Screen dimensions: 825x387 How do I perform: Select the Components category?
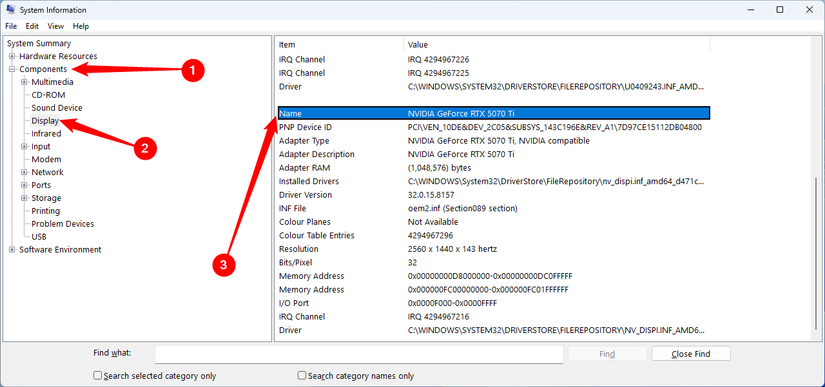click(43, 69)
